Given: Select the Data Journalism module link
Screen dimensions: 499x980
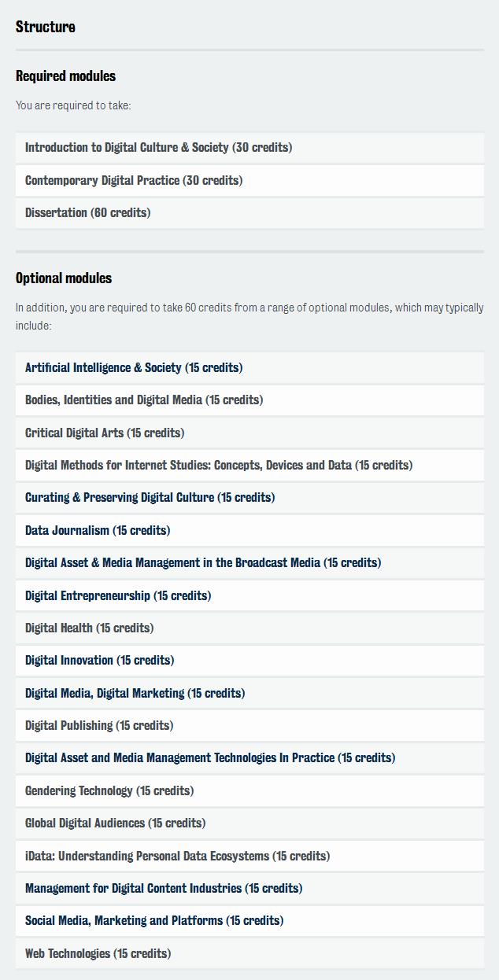Looking at the screenshot, I should point(98,530).
